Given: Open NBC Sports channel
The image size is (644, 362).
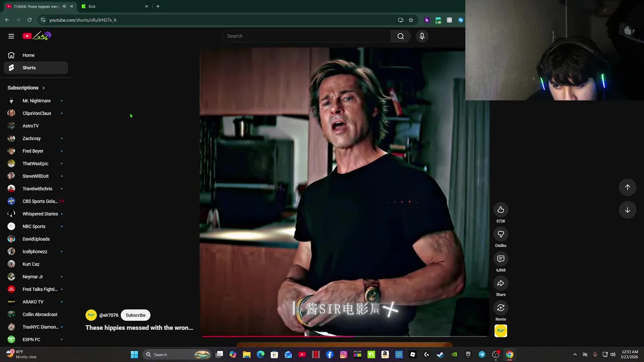Looking at the screenshot, I should click(36, 226).
